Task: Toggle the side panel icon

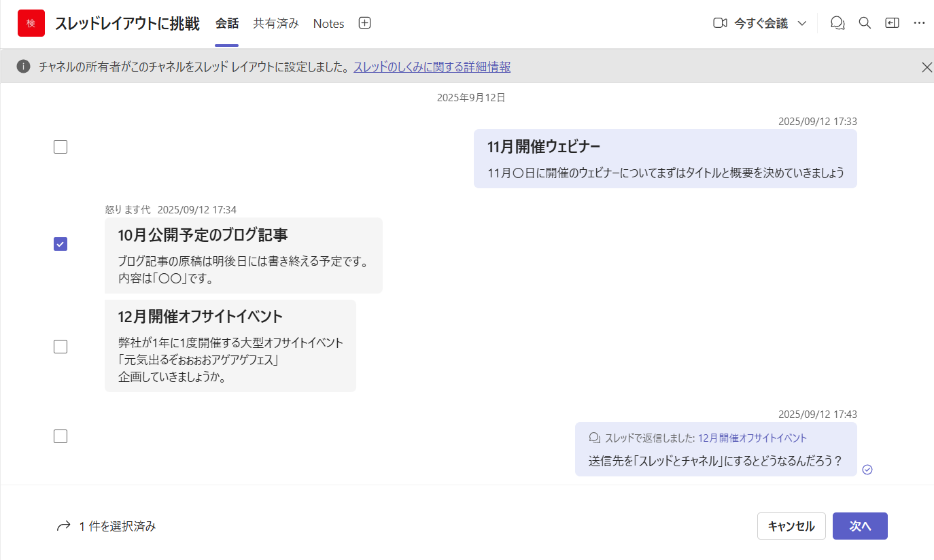Action: [892, 23]
